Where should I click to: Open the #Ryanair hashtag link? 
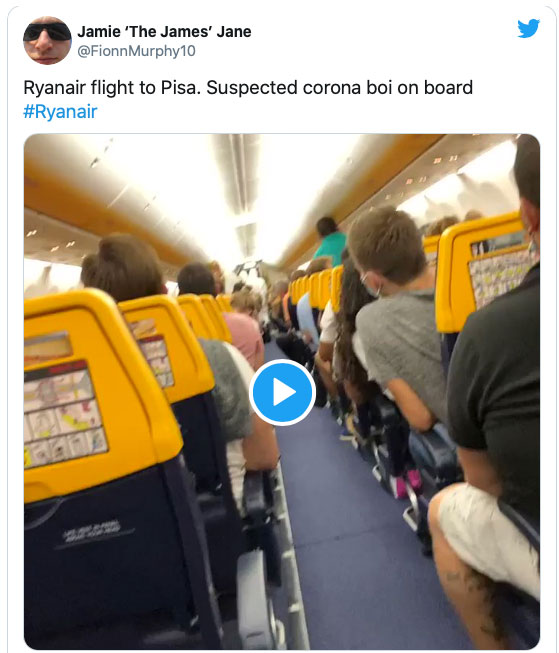(60, 112)
